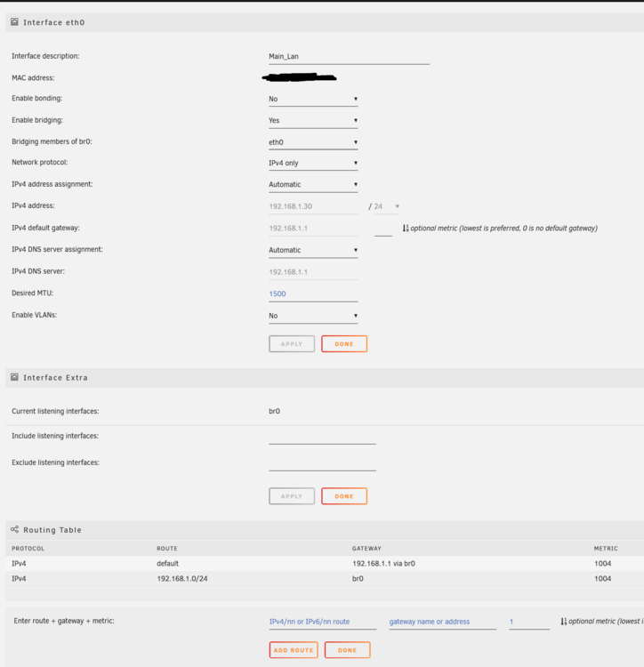
Task: Click Done in Interface Extra section
Action: coord(344,496)
